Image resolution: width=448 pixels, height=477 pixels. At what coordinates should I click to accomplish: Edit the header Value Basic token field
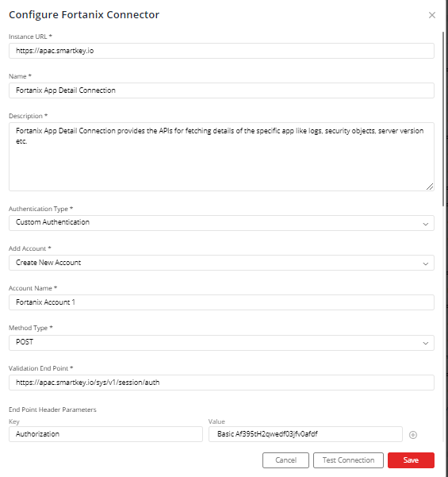pos(305,434)
